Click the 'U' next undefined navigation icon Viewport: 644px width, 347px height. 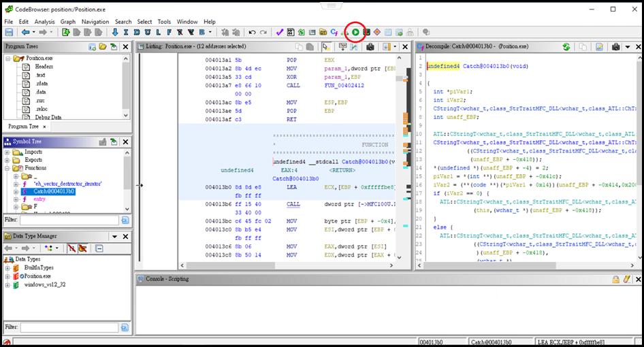click(x=148, y=32)
